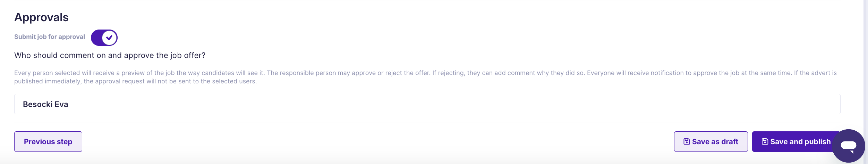Click the checkmark knob on the approval toggle
868x164 pixels.
(x=109, y=38)
